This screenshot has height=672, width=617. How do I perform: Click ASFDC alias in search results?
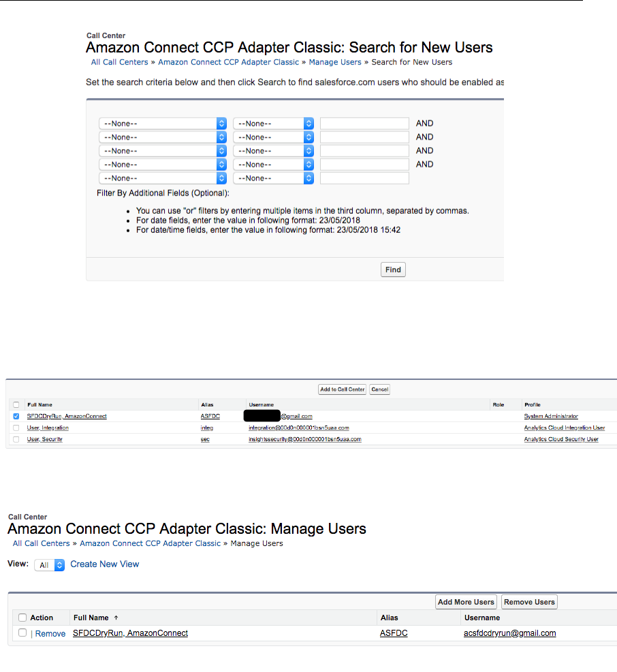pyautogui.click(x=210, y=416)
